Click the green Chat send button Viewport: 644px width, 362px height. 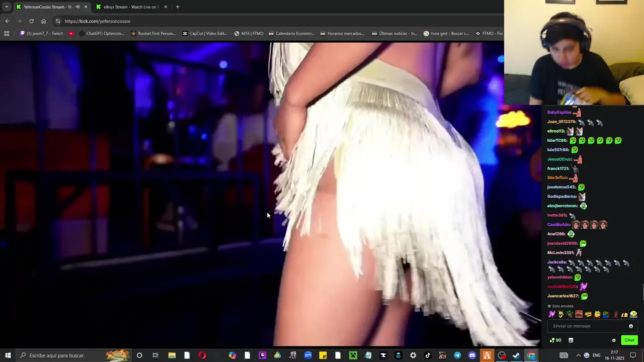[629, 340]
